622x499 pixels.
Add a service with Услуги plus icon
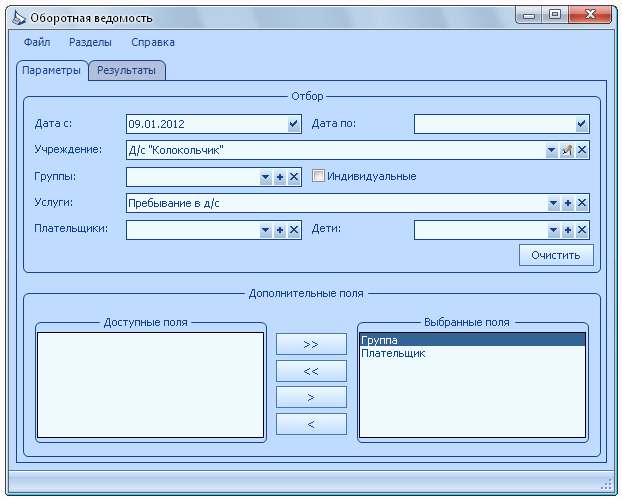(568, 203)
